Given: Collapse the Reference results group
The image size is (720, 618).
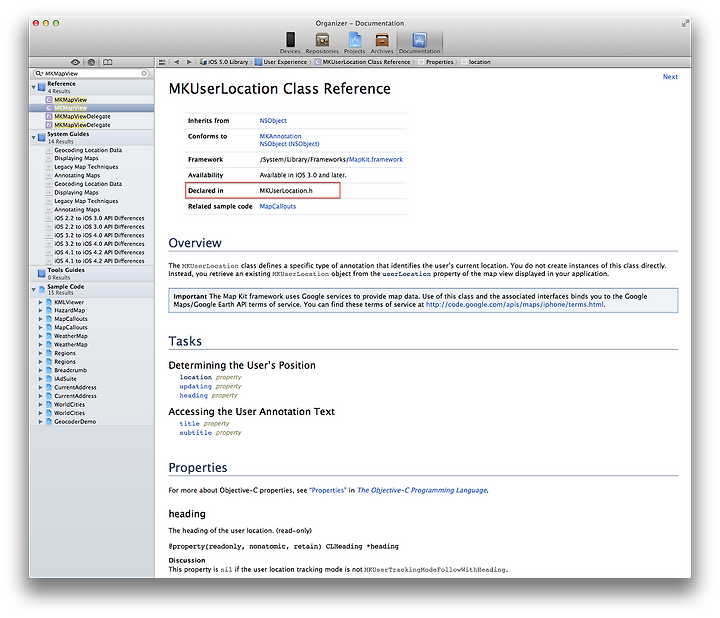Looking at the screenshot, I should coord(34,87).
